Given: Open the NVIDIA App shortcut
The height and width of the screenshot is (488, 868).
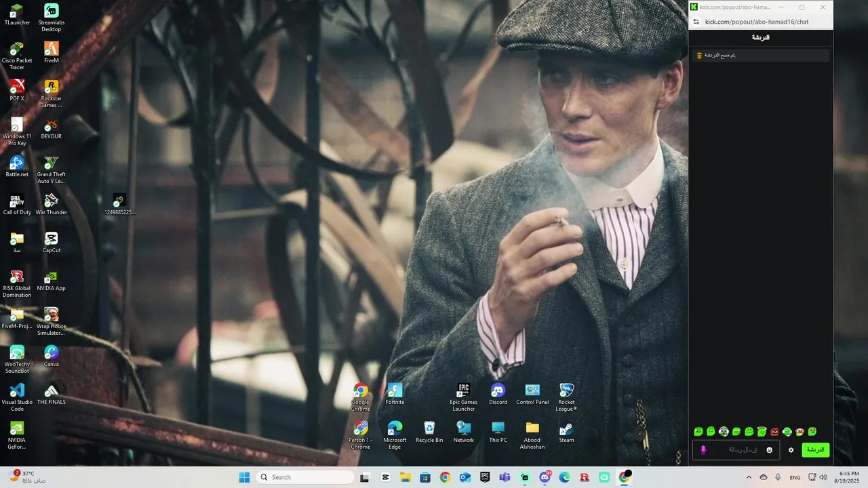Looking at the screenshot, I should pos(52,281).
